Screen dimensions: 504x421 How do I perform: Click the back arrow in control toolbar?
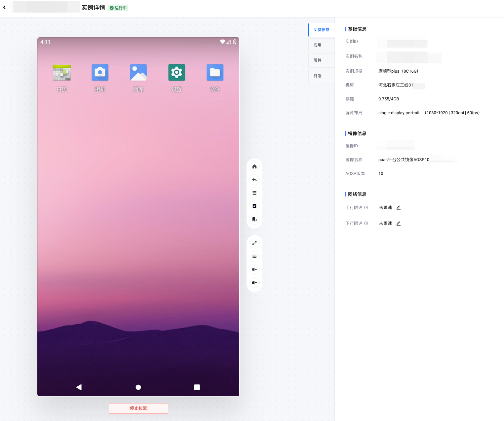coord(254,180)
